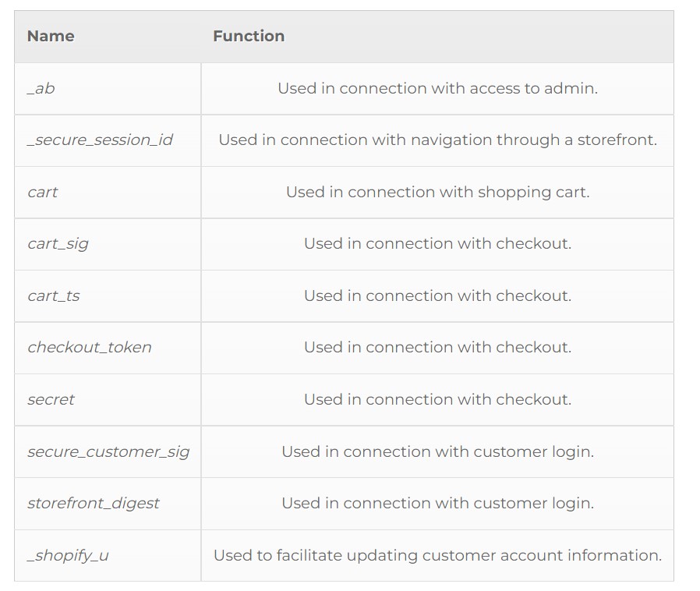Select the cart cookie name cell
700x591 pixels.
pos(108,193)
